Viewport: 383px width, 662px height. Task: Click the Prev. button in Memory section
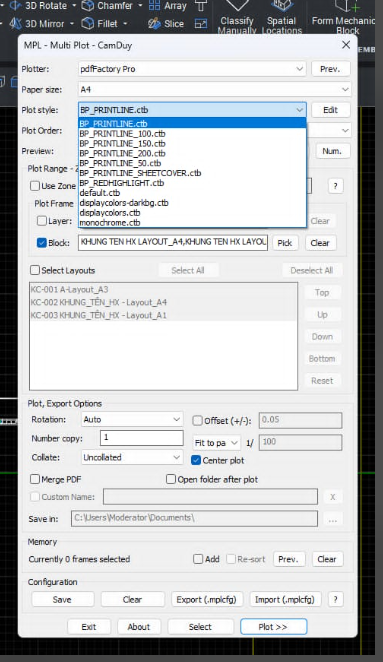click(x=288, y=559)
